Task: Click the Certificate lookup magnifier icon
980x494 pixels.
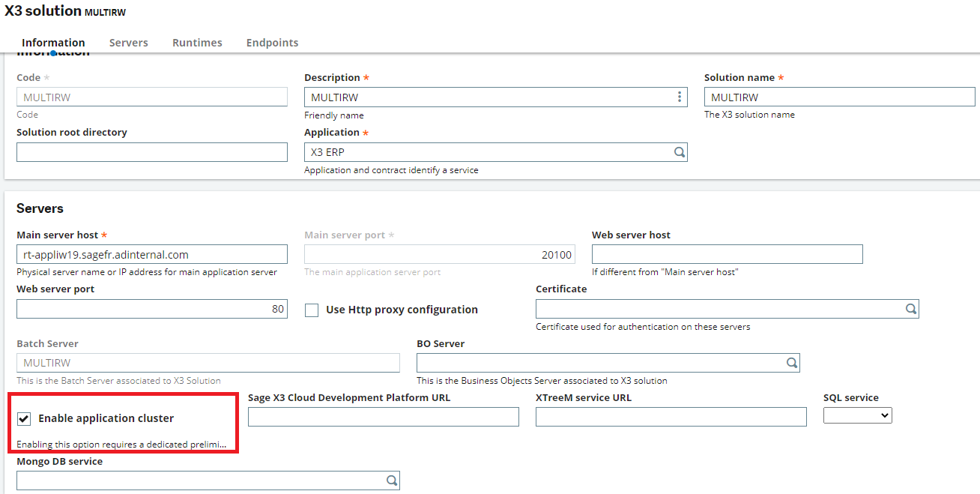Action: pyautogui.click(x=910, y=309)
